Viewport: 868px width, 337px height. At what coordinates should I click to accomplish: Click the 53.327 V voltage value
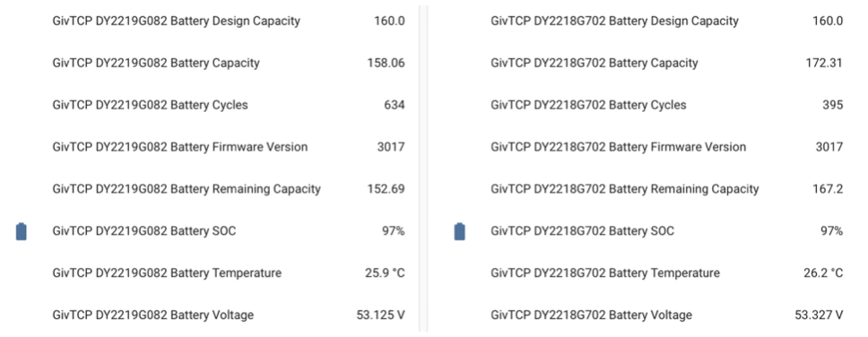tap(819, 315)
